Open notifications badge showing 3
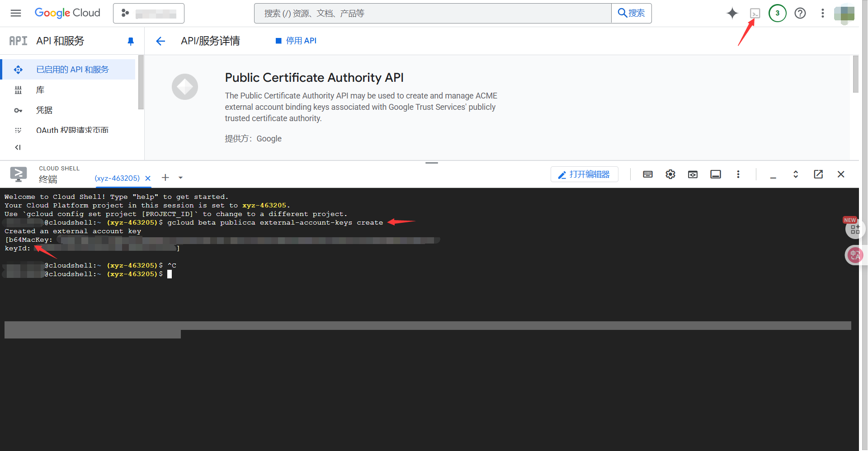Screen dimensions: 868x451 (778, 13)
